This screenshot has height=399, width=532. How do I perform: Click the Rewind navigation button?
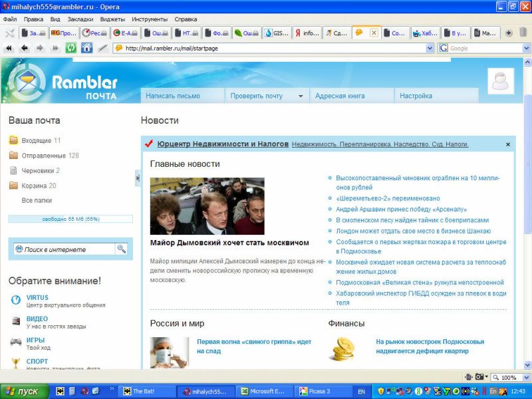pos(9,48)
